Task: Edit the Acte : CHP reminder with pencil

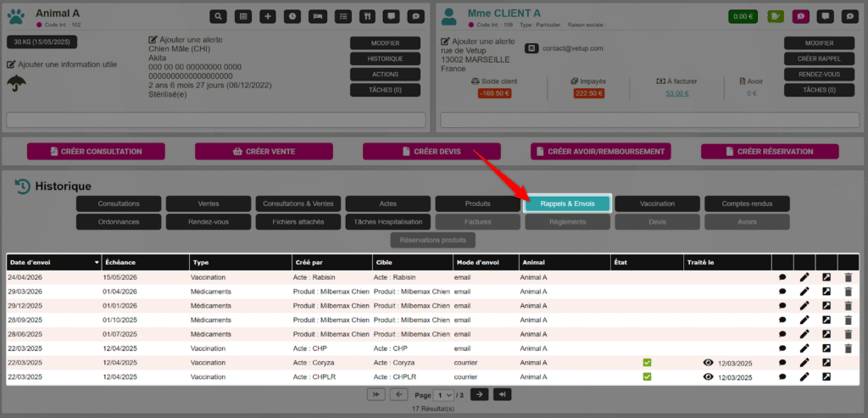Action: tap(804, 348)
